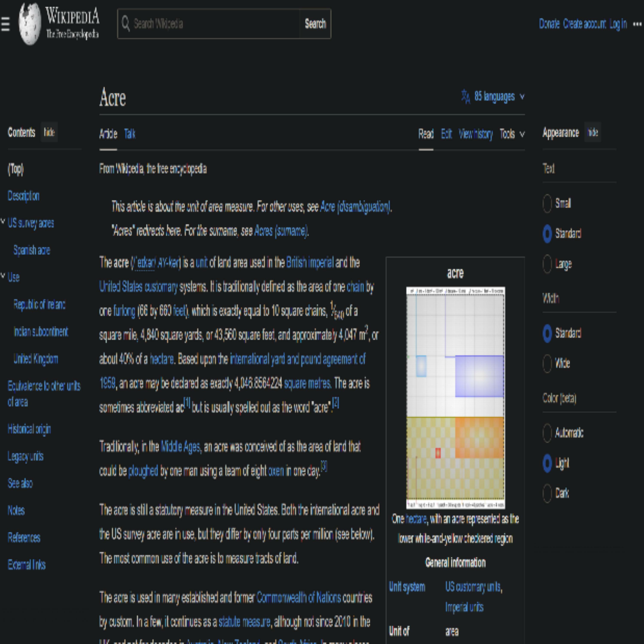The height and width of the screenshot is (644, 644).
Task: Switch to the Article tab
Action: (108, 134)
